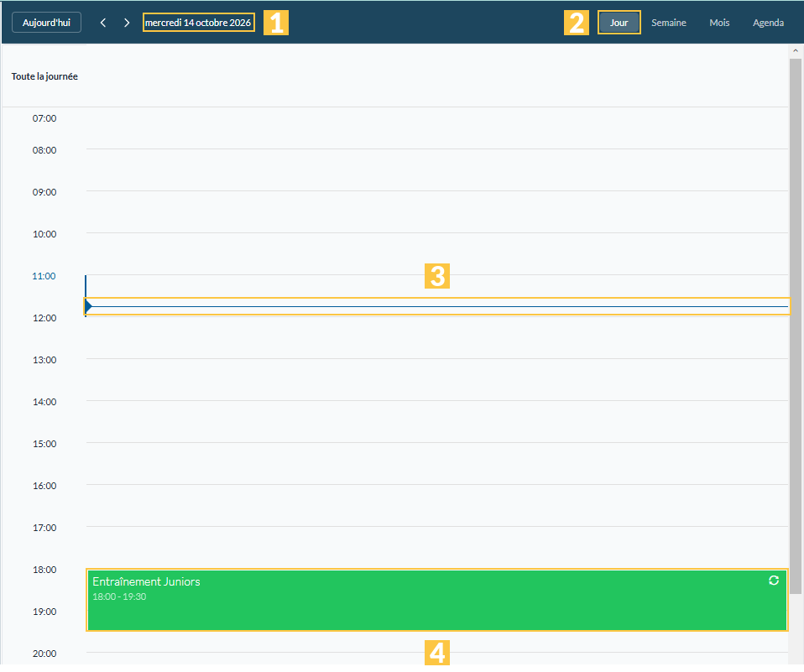Switch to the Jour view
804x672 pixels.
pos(619,23)
